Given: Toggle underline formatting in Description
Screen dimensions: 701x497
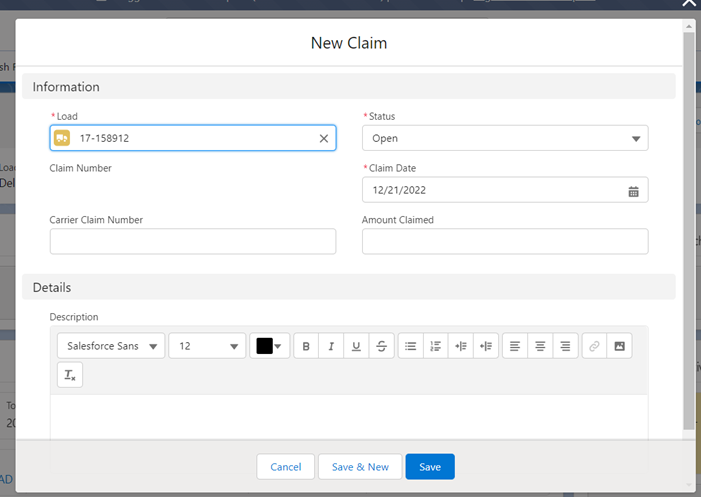Looking at the screenshot, I should pyautogui.click(x=356, y=346).
